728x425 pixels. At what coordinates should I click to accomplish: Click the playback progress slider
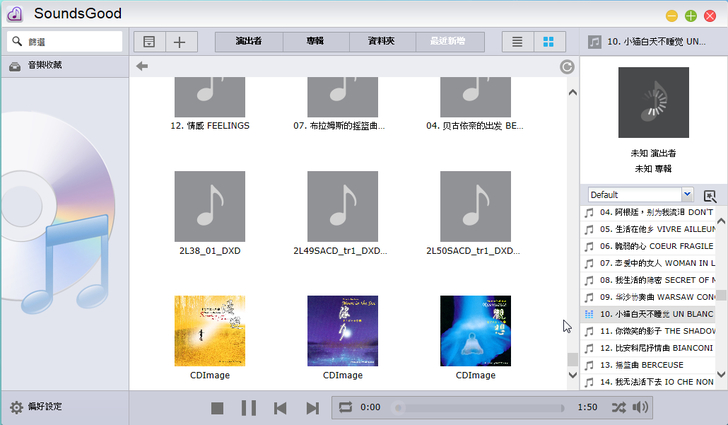[x=478, y=408]
